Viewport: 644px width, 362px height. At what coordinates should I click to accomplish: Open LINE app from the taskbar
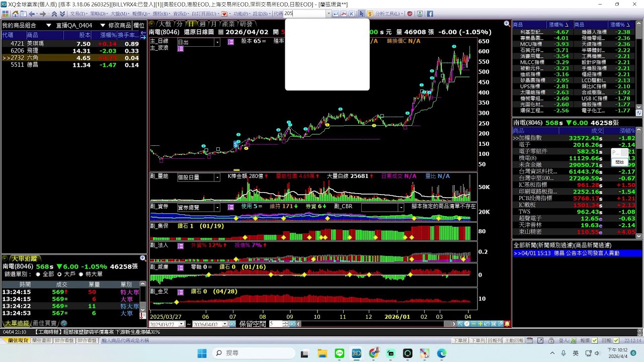(339, 353)
